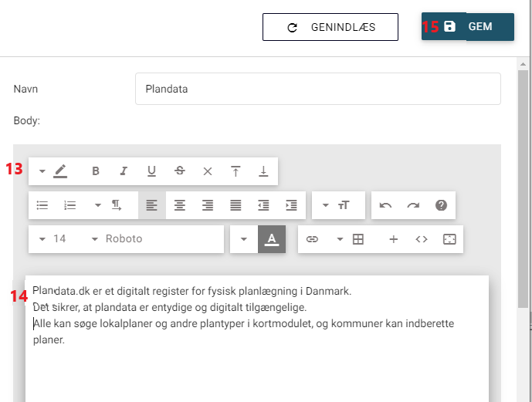
Task: Expand the table insert dropdown
Action: 341,239
